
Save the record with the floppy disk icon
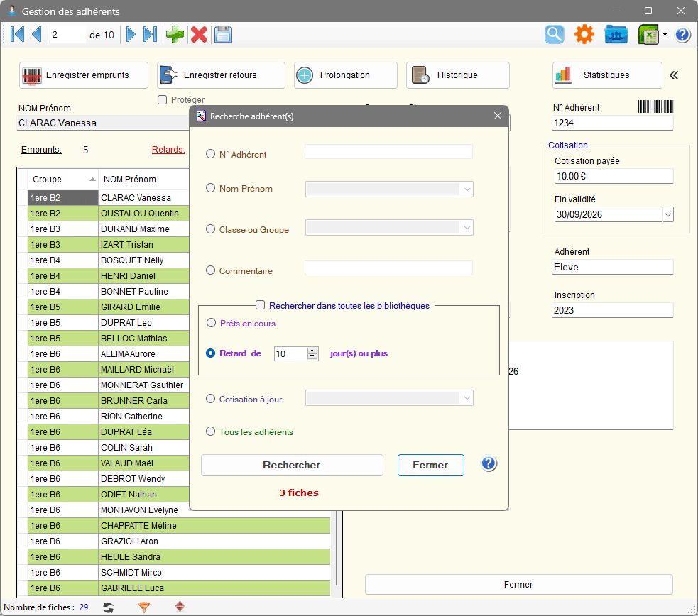click(x=223, y=34)
